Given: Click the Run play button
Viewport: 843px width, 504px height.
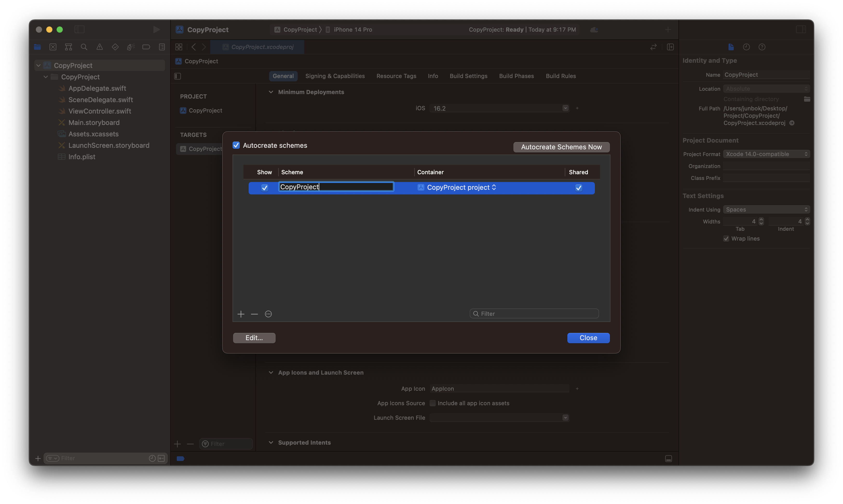Looking at the screenshot, I should [x=156, y=30].
